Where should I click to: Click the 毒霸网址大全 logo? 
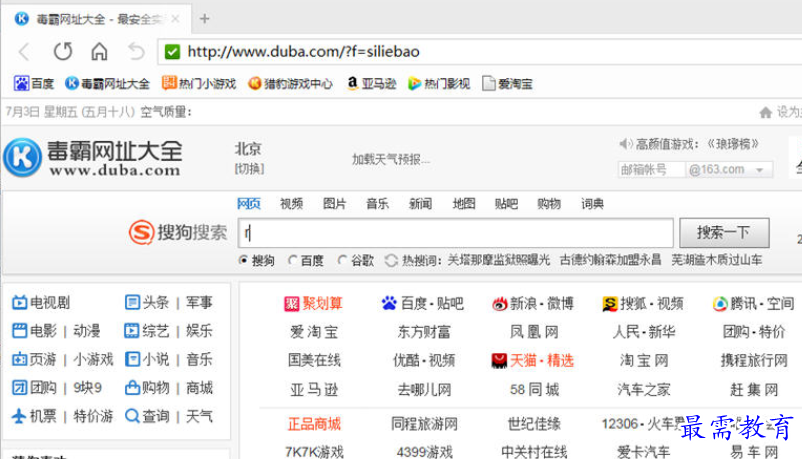tap(93, 158)
